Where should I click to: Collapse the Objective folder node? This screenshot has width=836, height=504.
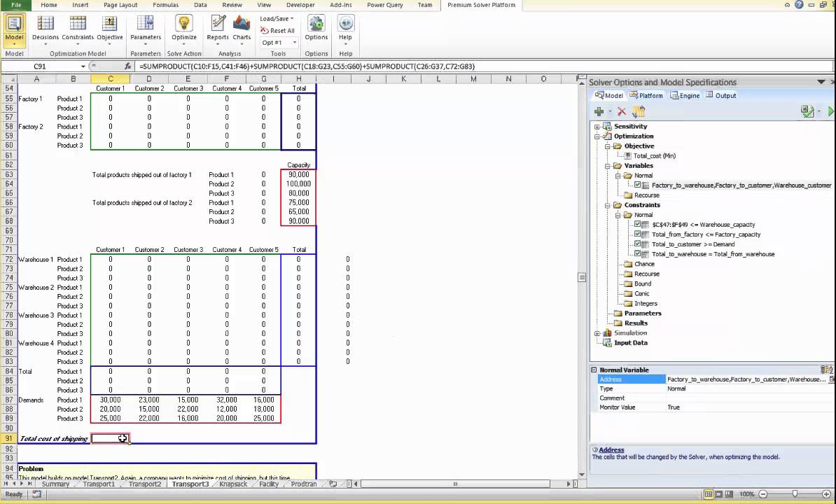click(607, 146)
